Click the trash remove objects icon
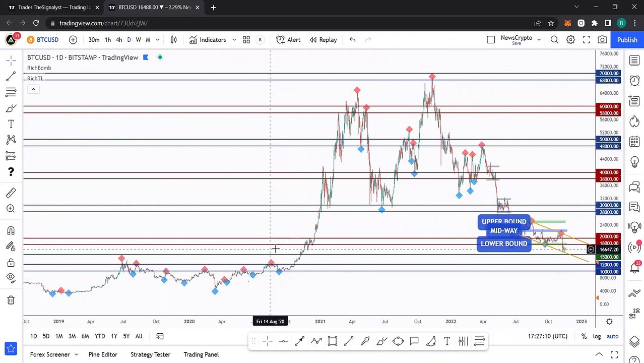 pos(11,300)
